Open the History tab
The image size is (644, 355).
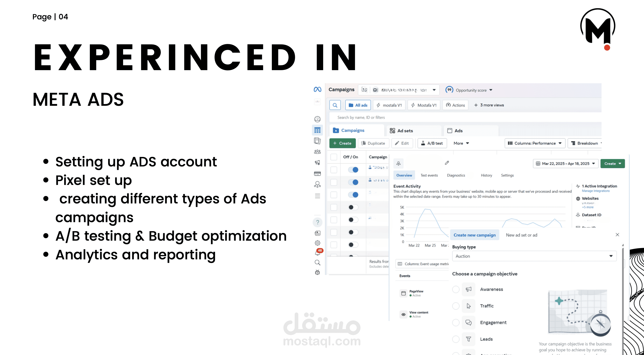point(486,175)
